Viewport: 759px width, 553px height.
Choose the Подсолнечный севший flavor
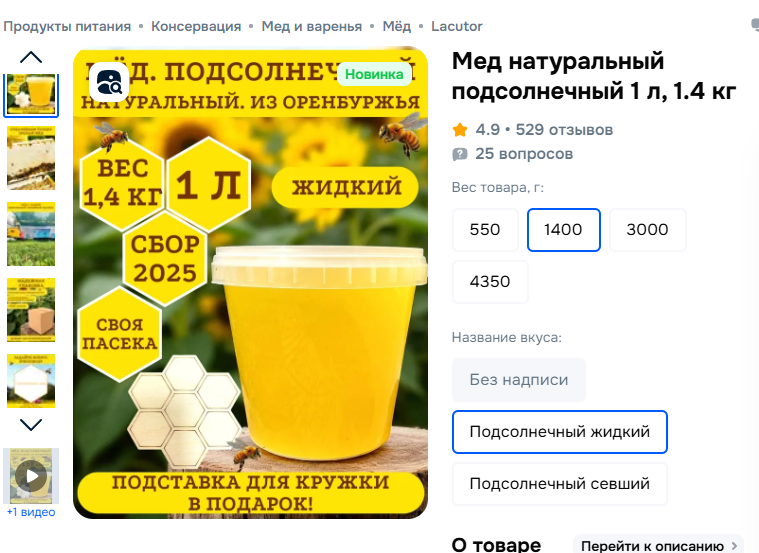560,484
